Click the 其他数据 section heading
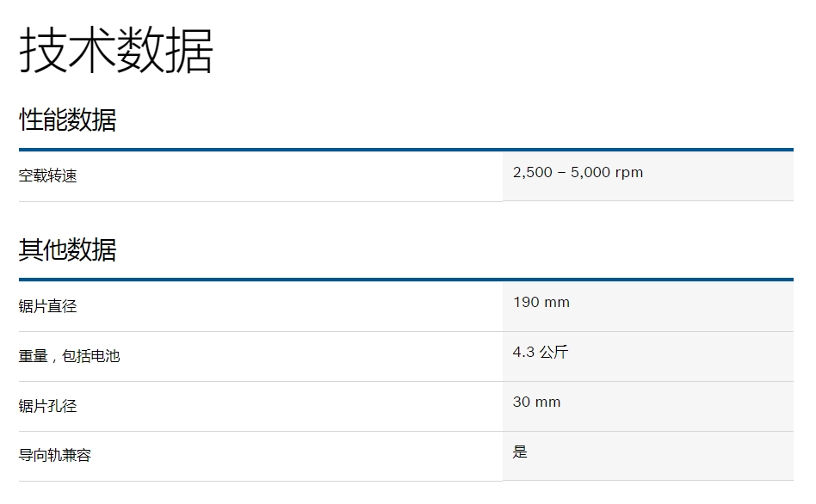 click(67, 250)
